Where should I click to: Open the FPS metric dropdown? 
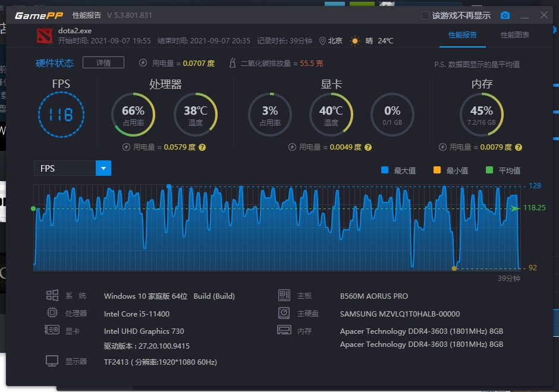103,168
